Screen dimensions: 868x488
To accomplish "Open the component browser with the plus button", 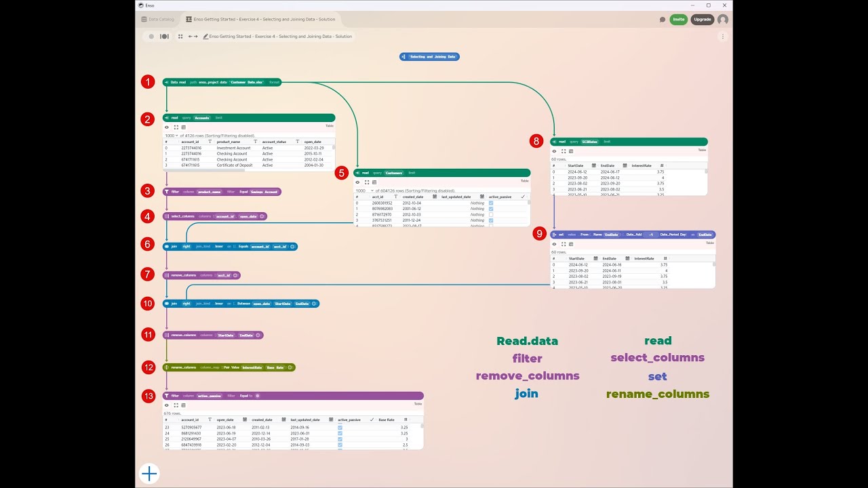I will 149,473.
